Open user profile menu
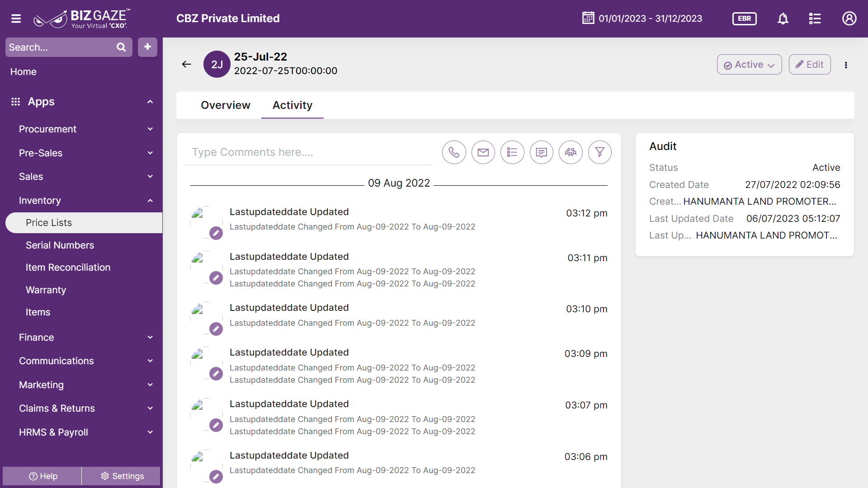This screenshot has height=488, width=868. click(849, 19)
